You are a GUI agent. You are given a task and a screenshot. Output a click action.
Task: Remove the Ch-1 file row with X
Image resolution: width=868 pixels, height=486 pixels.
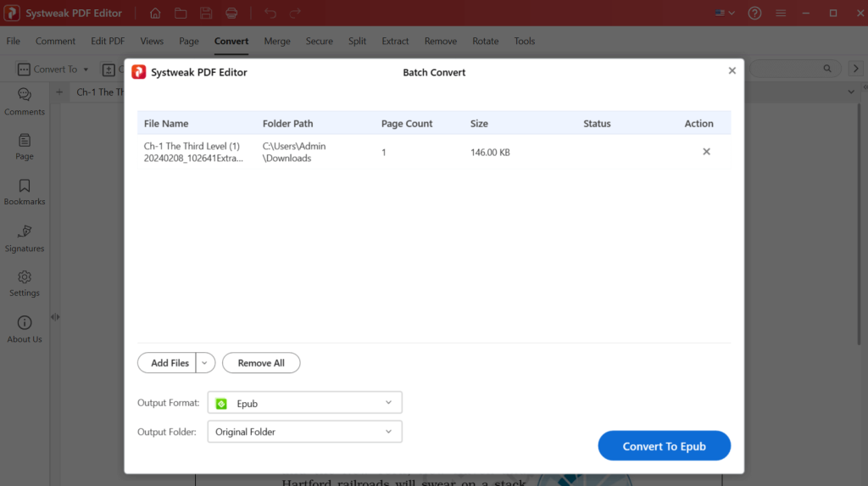706,151
